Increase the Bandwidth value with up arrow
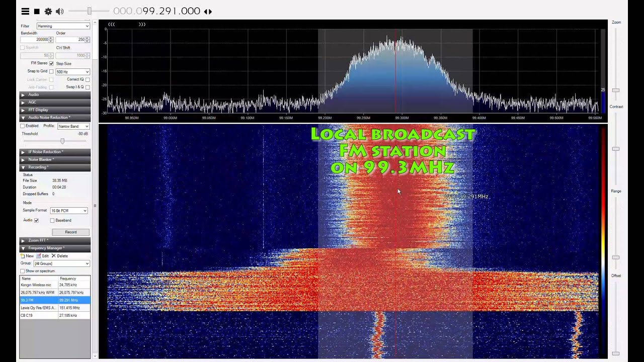 (x=51, y=38)
